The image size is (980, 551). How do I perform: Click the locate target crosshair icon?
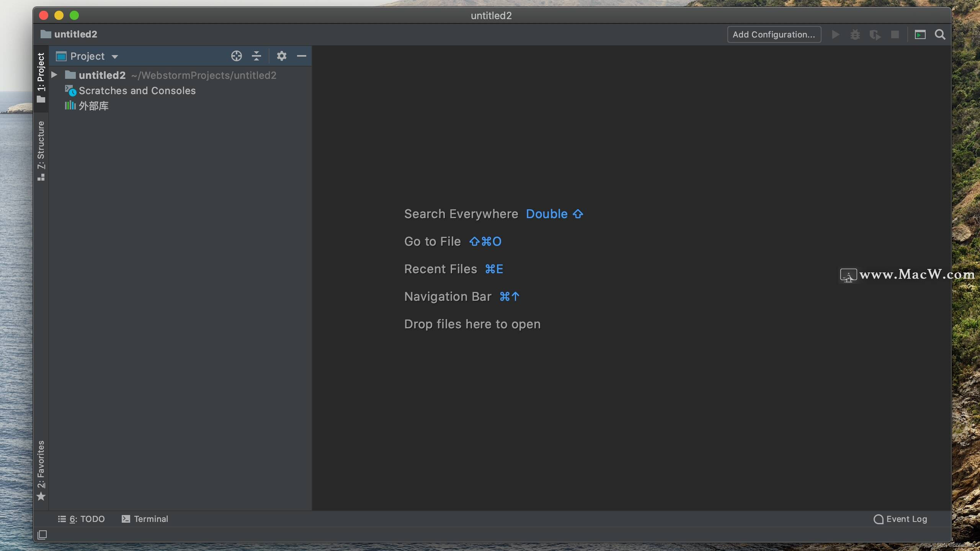236,56
